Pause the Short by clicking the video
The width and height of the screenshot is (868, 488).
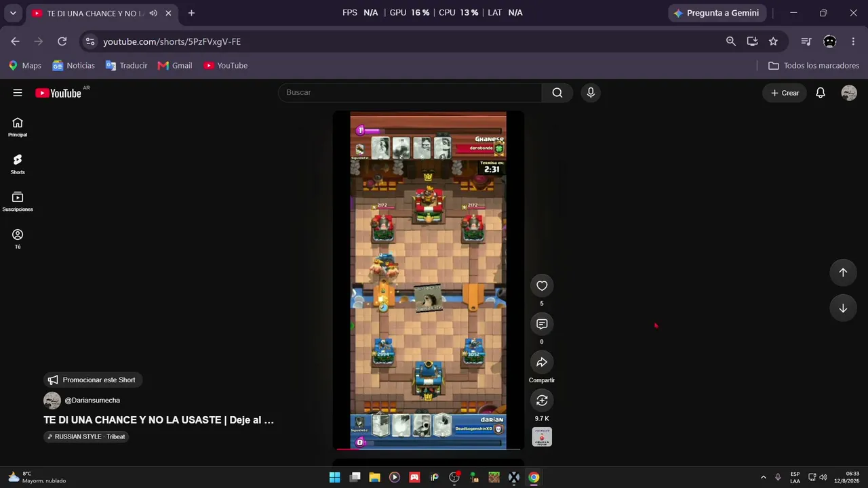pos(428,279)
